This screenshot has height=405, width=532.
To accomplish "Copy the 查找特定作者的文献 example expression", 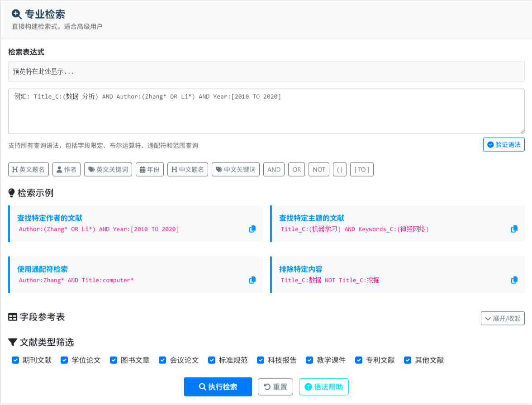I will pos(252,229).
